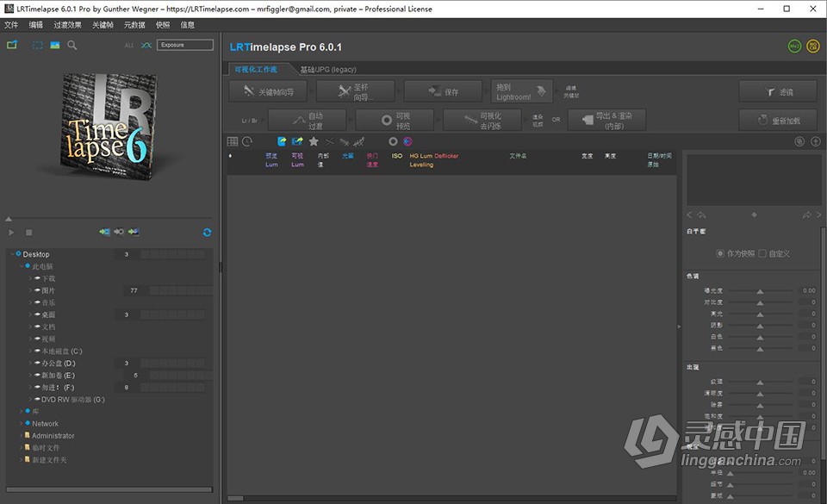Screen dimensions: 827x504
Task: Refresh folder tree with blue circular arrows
Action: 208,233
